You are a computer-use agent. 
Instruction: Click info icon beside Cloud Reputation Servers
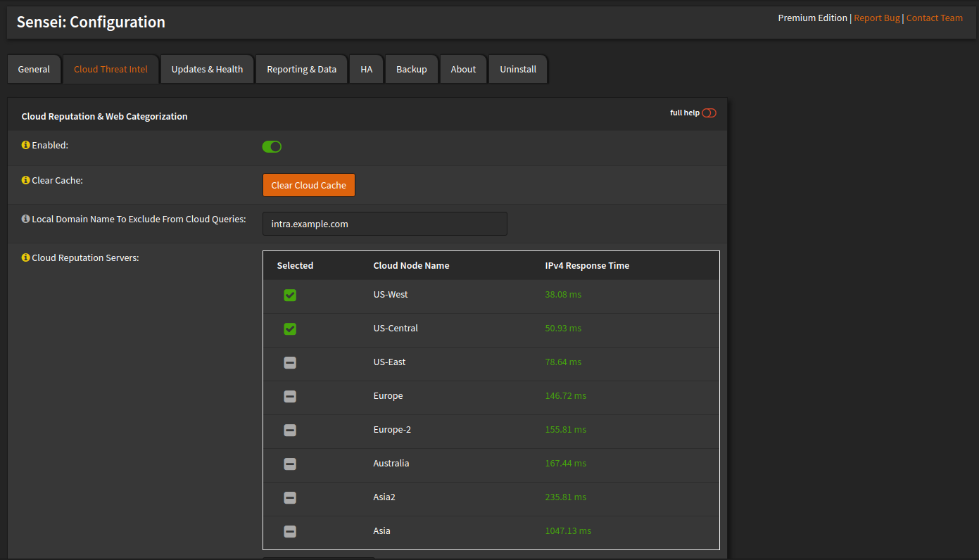pos(26,258)
